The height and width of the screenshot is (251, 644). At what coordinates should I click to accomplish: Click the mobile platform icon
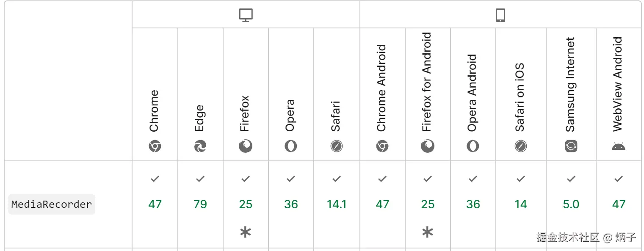point(500,15)
